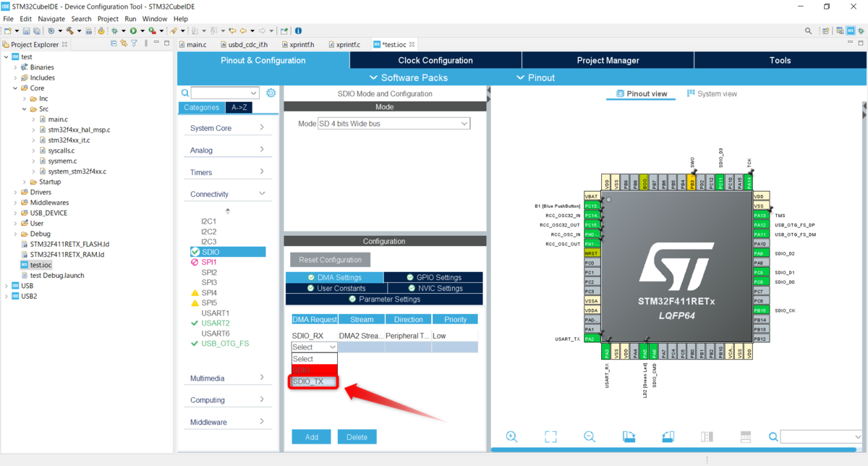Screen dimensions: 868x466
Task: Click the Add DMA request button
Action: click(x=311, y=437)
